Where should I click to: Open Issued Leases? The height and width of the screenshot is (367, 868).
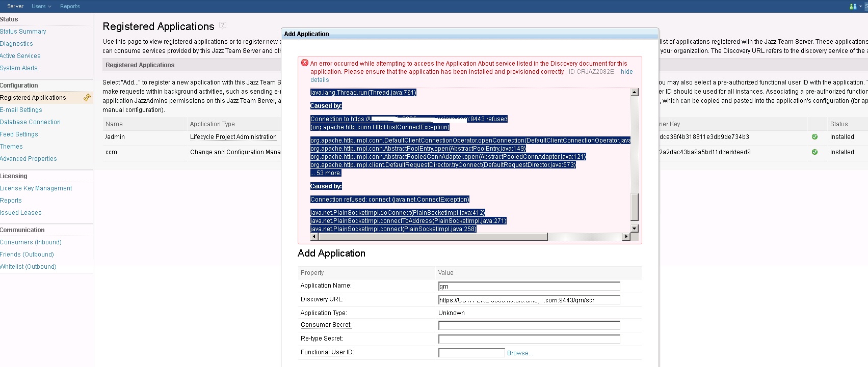click(21, 213)
